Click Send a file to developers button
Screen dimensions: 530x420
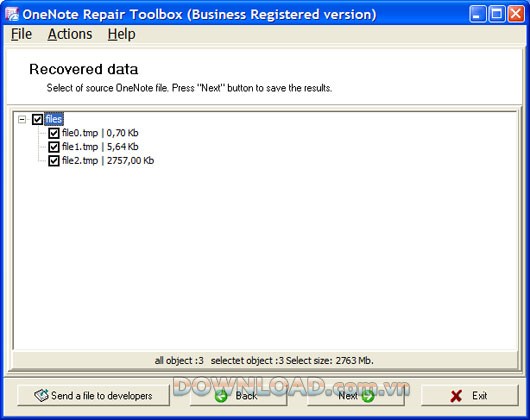(93, 395)
